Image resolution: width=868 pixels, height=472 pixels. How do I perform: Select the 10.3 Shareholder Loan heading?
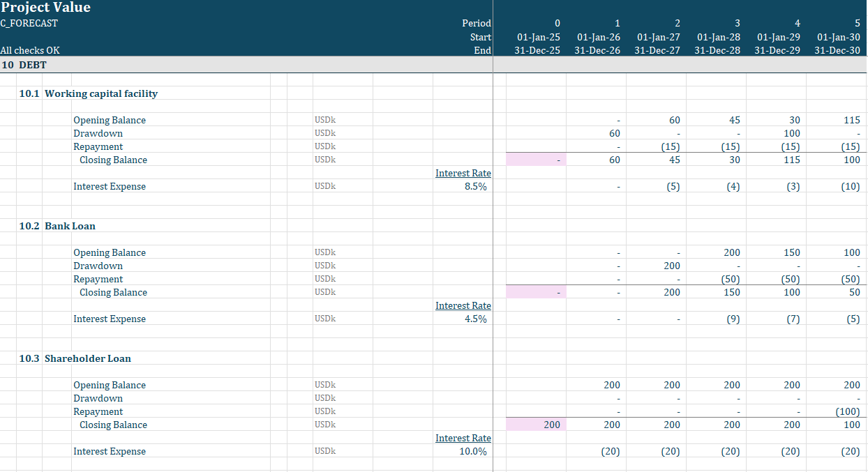click(87, 358)
